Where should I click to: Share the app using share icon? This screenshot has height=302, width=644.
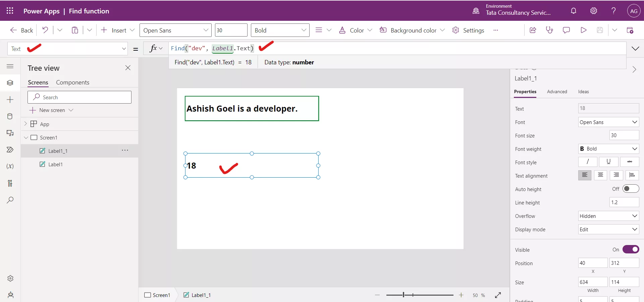pos(533,30)
